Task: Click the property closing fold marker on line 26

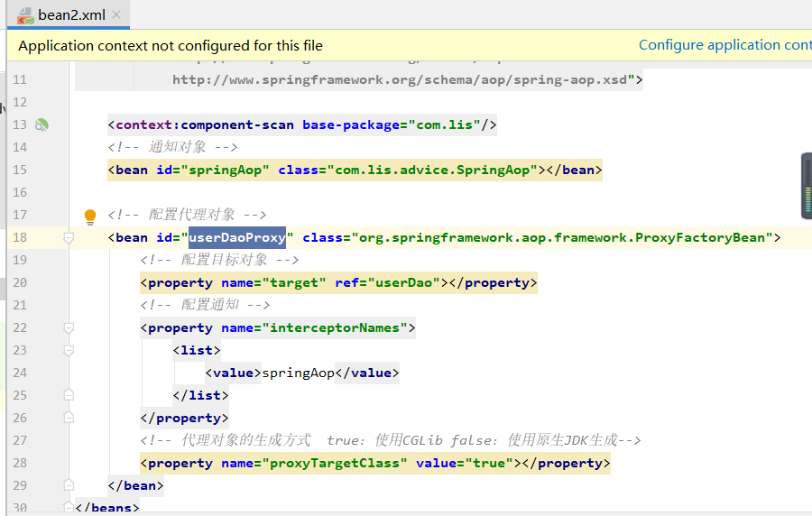Action: (x=69, y=417)
